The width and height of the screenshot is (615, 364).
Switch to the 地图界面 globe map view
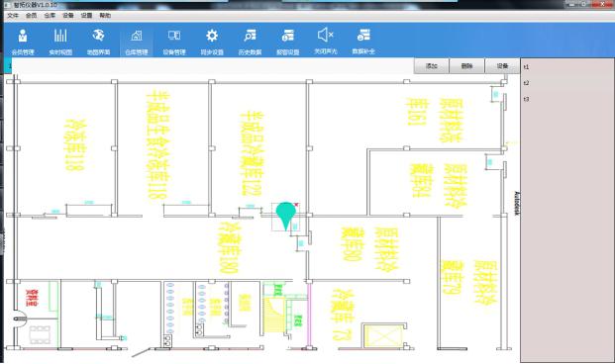point(98,41)
